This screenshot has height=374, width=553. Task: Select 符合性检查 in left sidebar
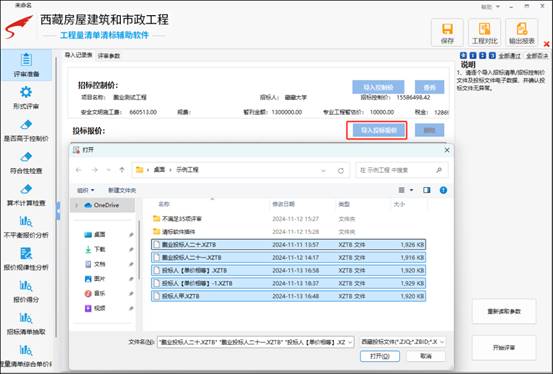pos(26,162)
